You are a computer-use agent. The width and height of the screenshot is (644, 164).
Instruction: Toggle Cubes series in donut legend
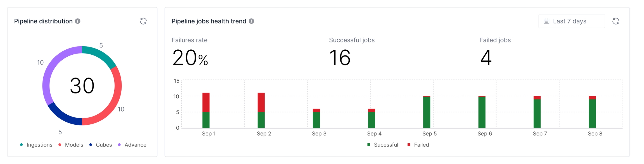pyautogui.click(x=101, y=145)
